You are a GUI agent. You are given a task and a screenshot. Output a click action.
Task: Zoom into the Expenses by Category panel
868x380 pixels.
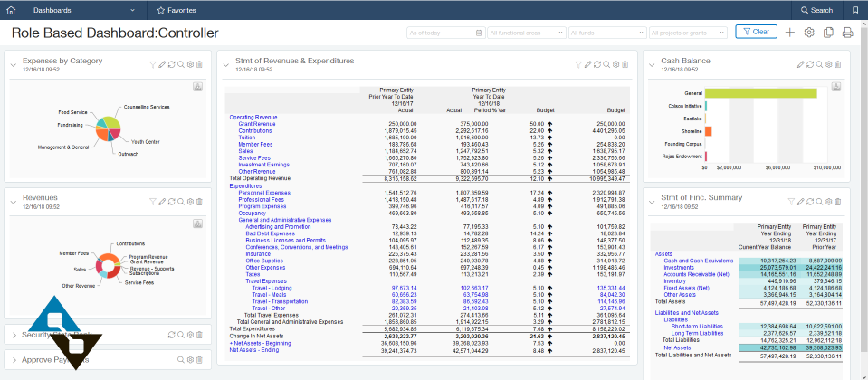pos(180,65)
